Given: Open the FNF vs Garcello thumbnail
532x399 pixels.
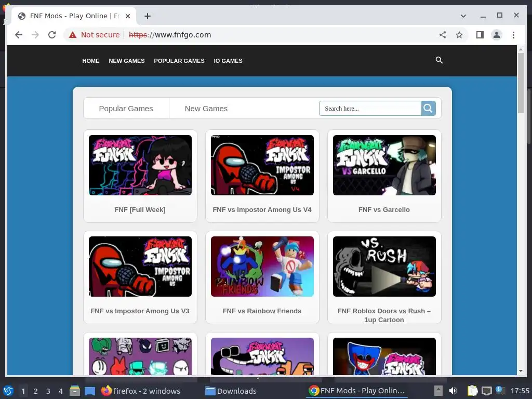Looking at the screenshot, I should 384,165.
